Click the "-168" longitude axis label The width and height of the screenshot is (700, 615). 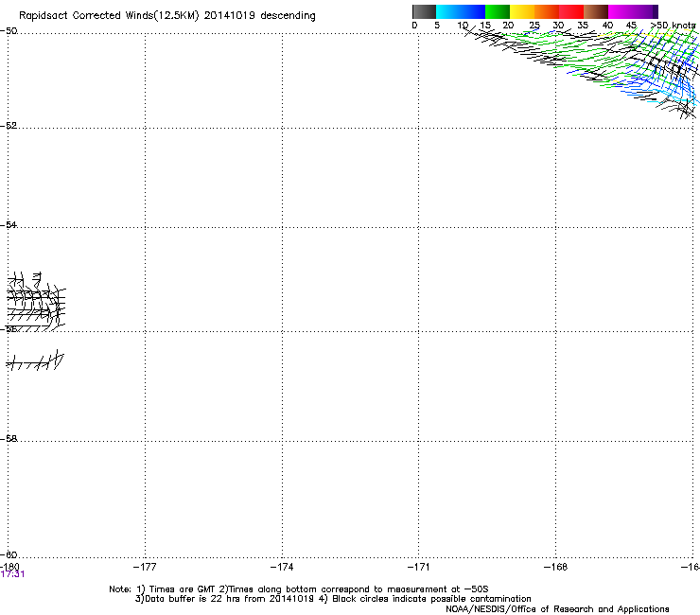tap(555, 567)
